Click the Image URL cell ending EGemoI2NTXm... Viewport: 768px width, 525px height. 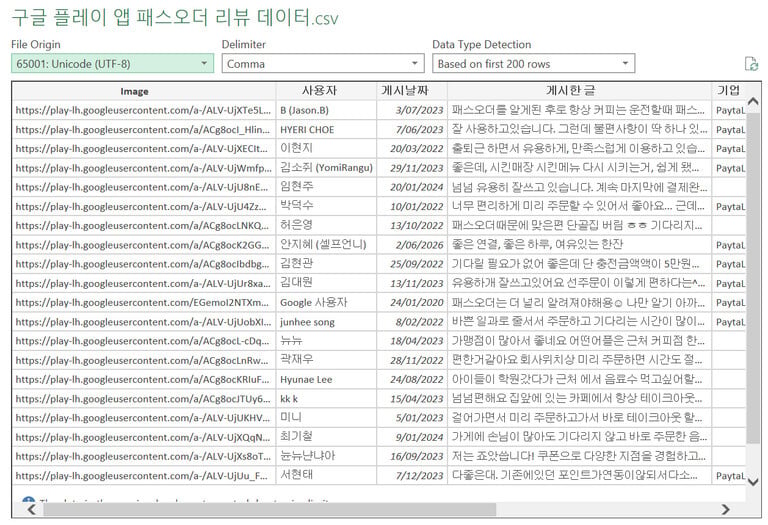click(144, 303)
